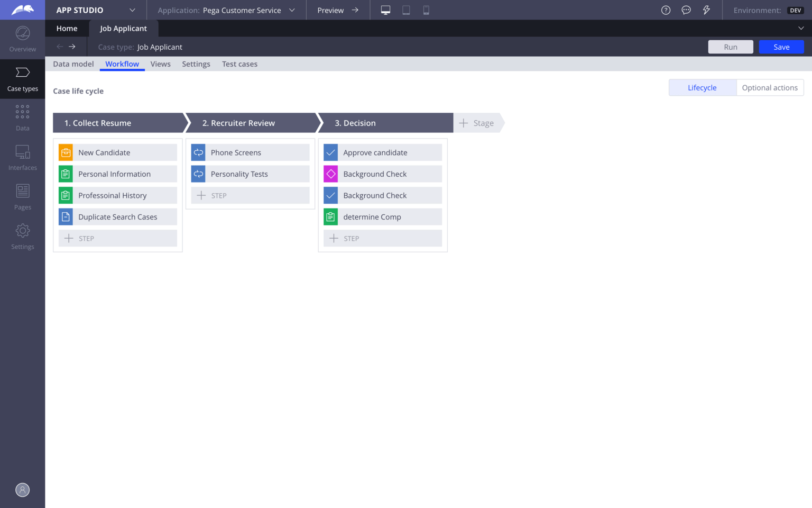Save the Job Applicant case type

tap(781, 47)
